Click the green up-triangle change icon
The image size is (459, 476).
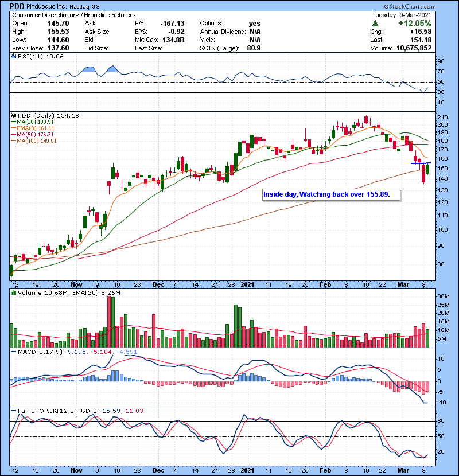point(375,24)
